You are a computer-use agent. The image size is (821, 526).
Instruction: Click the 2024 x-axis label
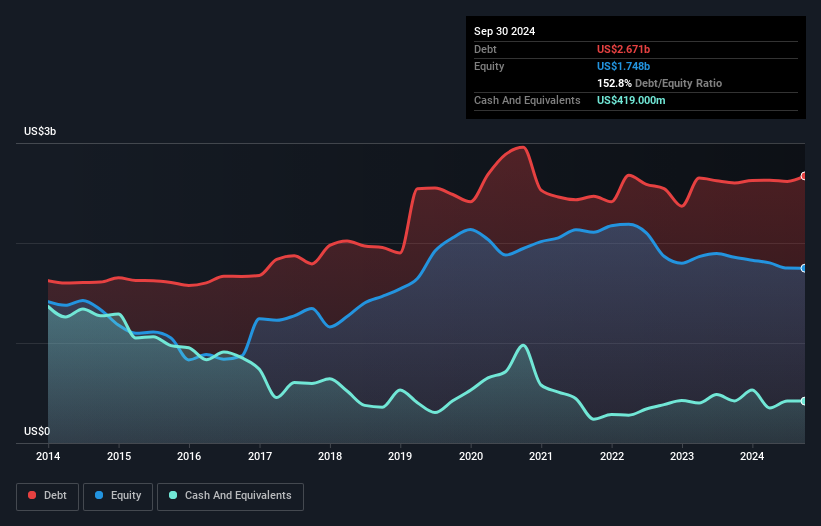click(752, 456)
